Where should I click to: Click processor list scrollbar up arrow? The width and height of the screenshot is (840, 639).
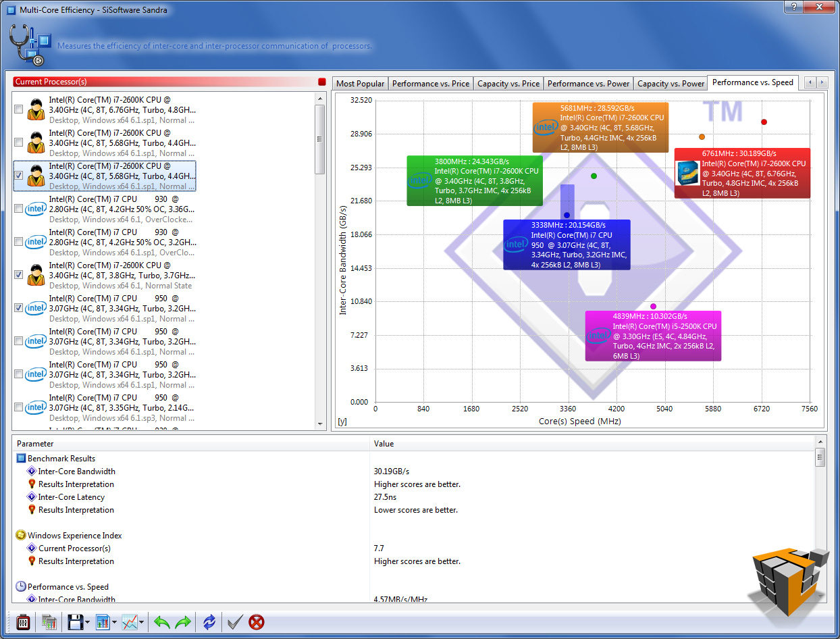point(321,98)
